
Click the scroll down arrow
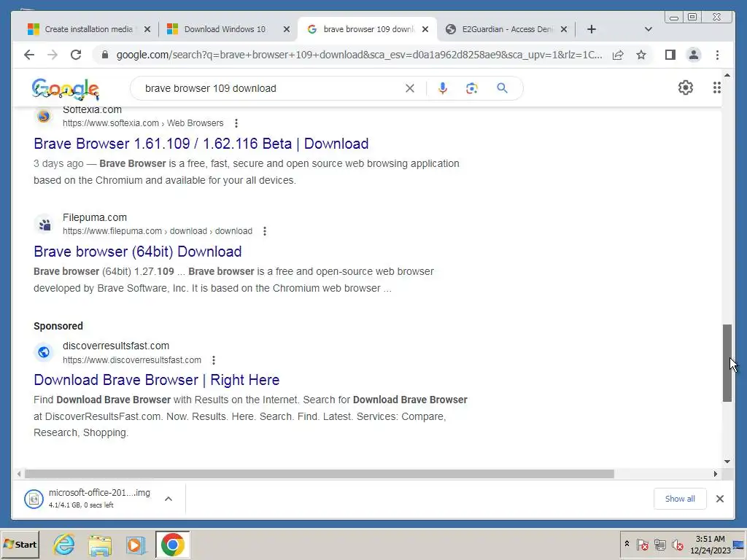tap(727, 462)
